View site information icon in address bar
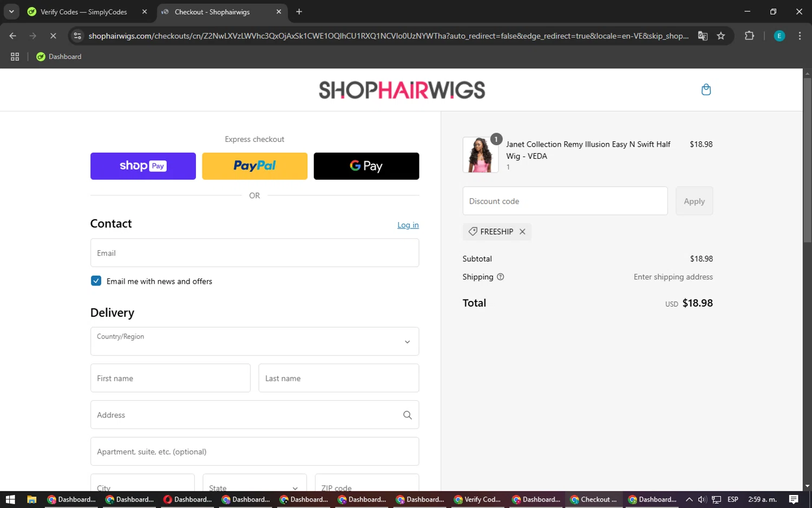Screen dimensions: 812x508 click(77, 36)
